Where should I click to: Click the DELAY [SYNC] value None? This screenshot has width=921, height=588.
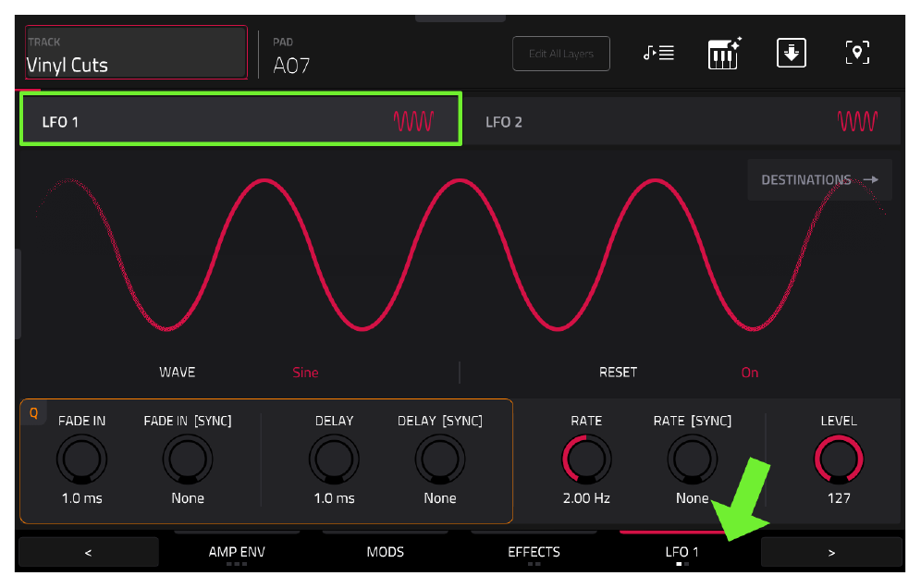click(440, 498)
